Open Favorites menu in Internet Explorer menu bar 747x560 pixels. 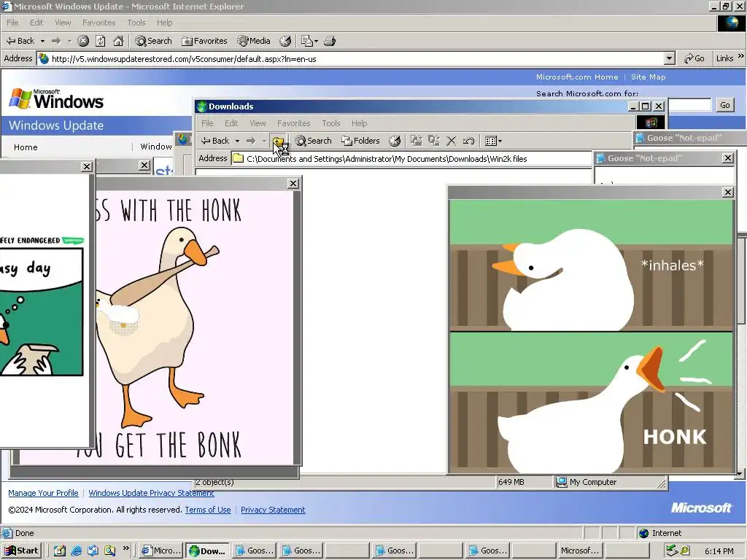(98, 23)
